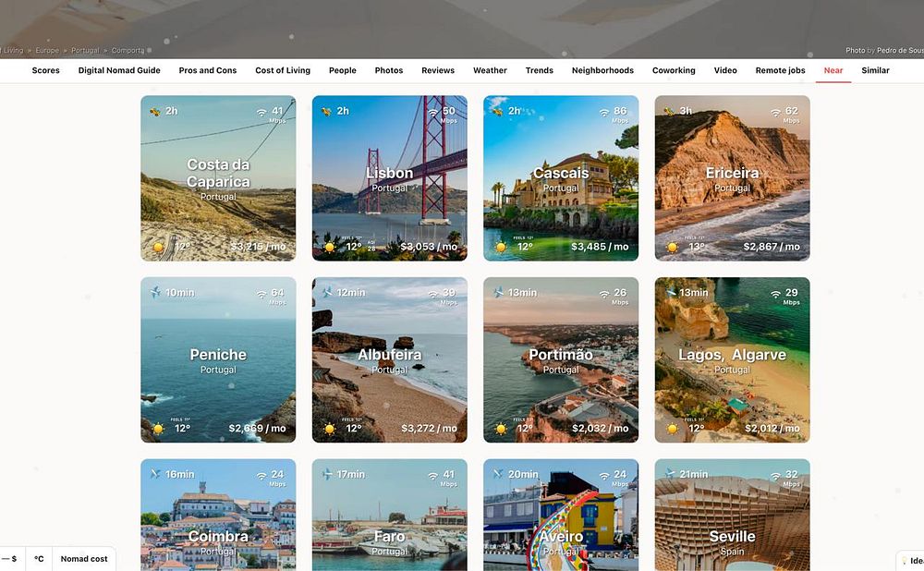Open the Cost of Living tab

282,70
